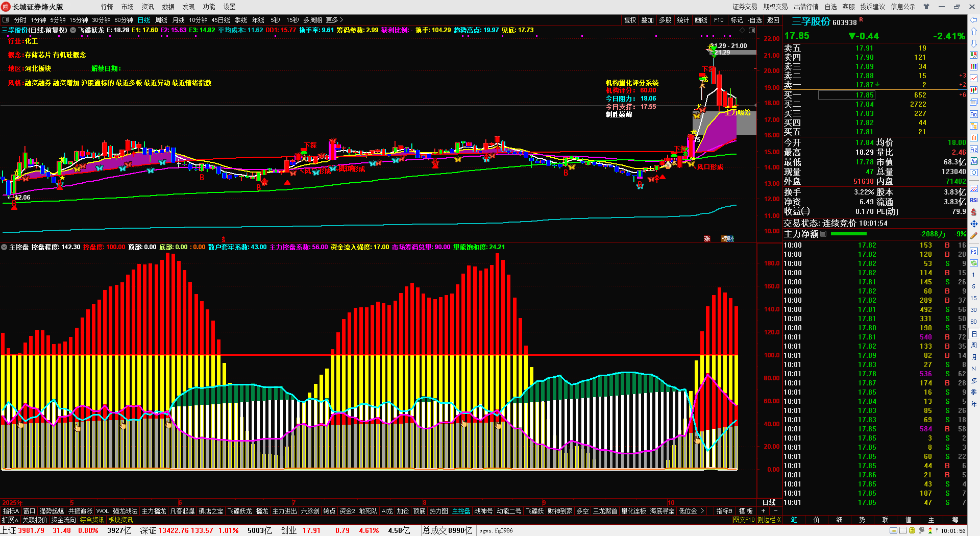Image resolution: width=980 pixels, height=536 pixels.
Task: Open 证券交易 link
Action: [745, 7]
